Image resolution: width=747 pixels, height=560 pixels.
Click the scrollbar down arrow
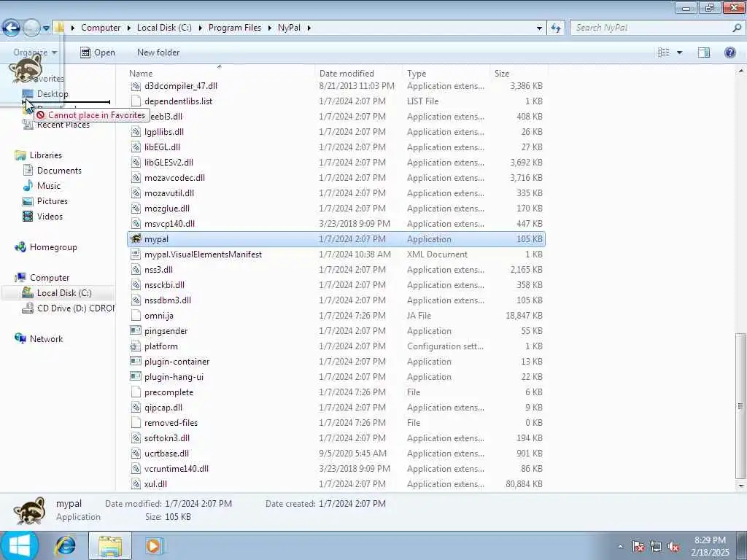740,486
